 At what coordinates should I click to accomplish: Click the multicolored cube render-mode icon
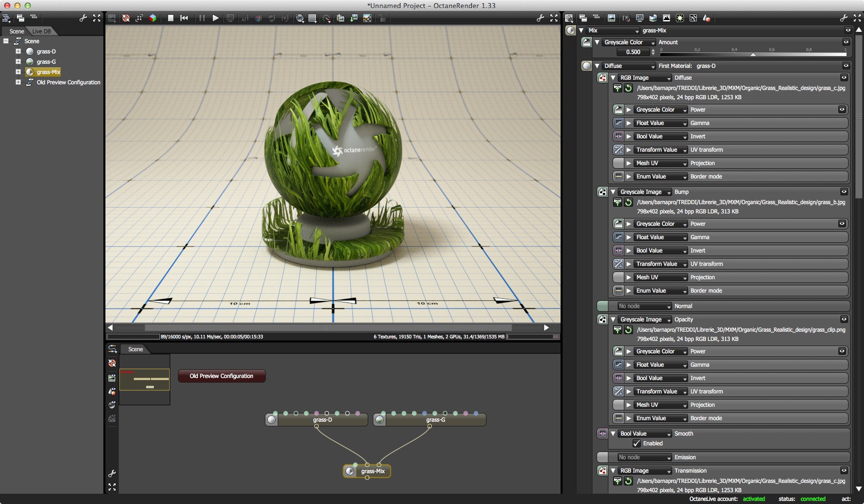tap(153, 18)
